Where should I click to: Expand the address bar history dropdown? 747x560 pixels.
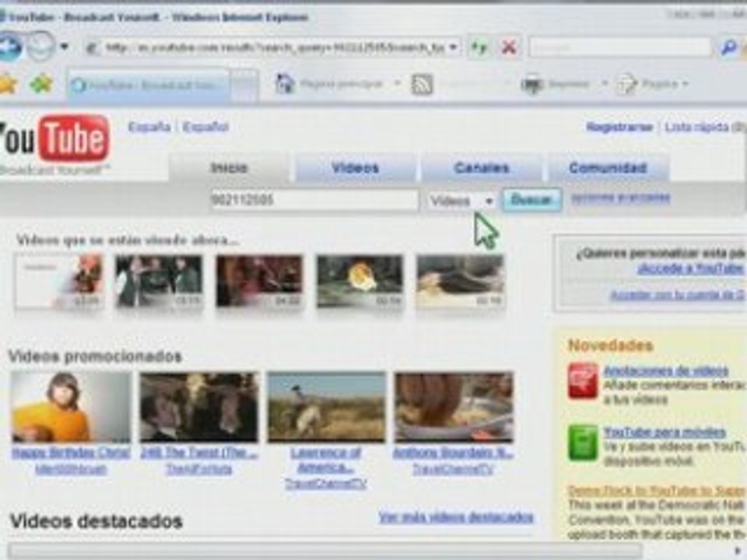(453, 47)
